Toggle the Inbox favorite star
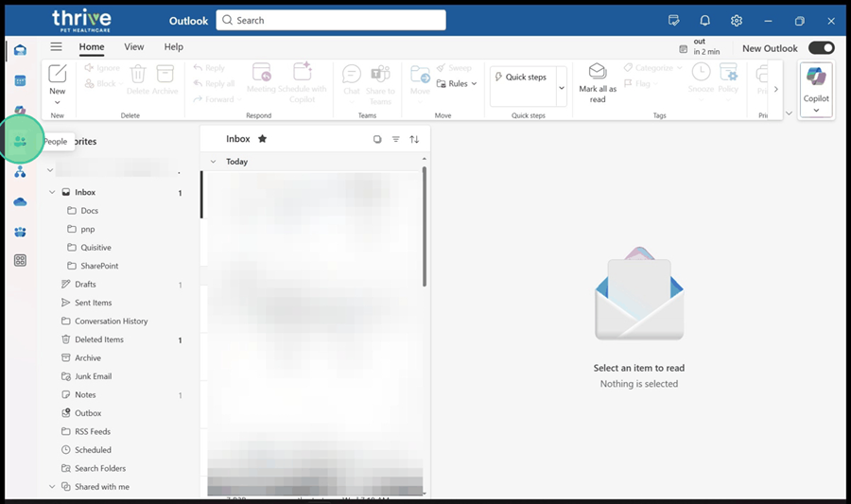The image size is (851, 504). 262,139
